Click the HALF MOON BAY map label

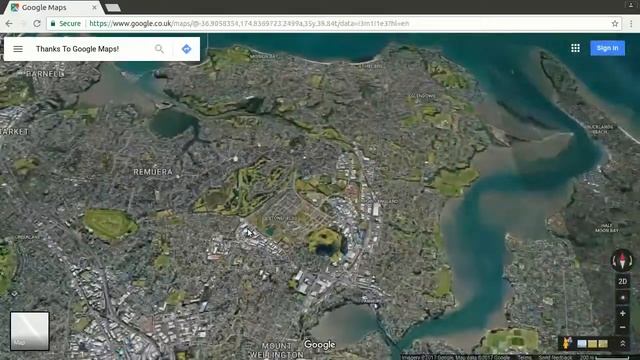(607, 228)
